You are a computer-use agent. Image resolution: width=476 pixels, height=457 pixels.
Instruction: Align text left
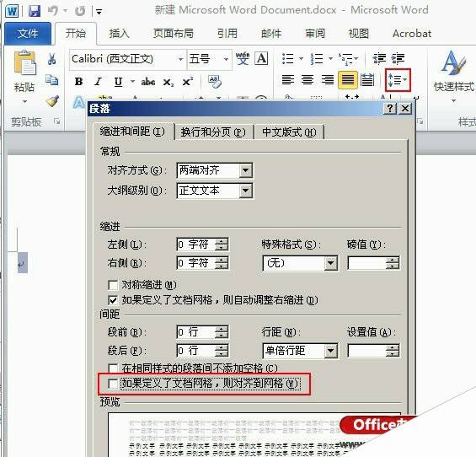tap(288, 80)
